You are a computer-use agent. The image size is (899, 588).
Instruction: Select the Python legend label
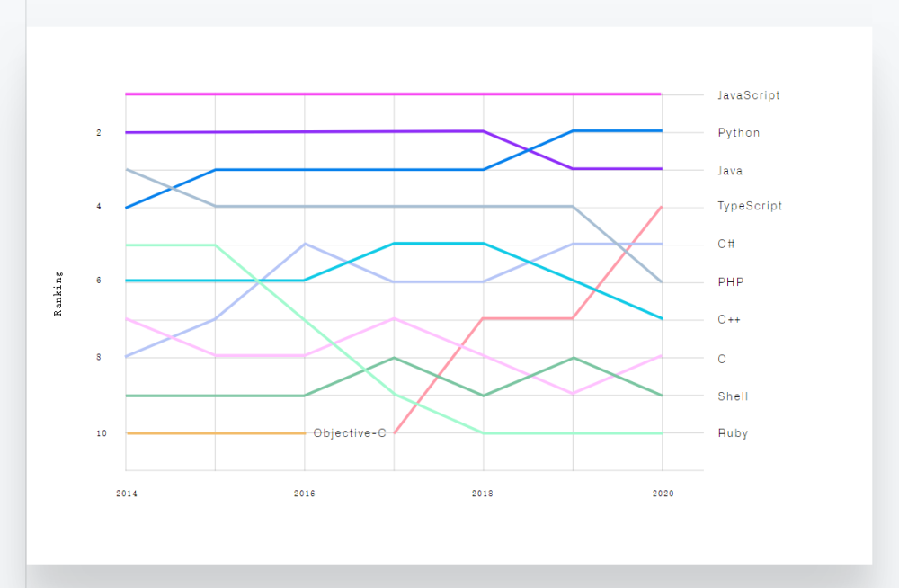pos(738,133)
